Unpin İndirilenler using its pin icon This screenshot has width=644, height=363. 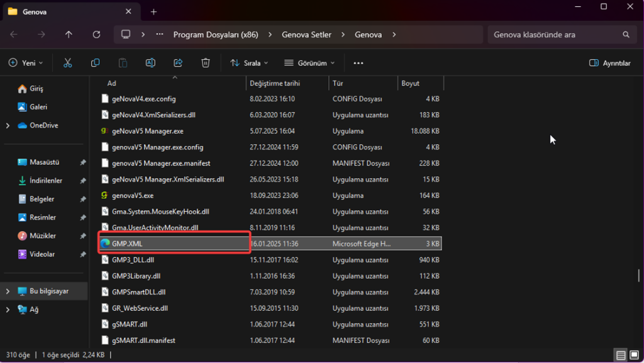click(82, 181)
